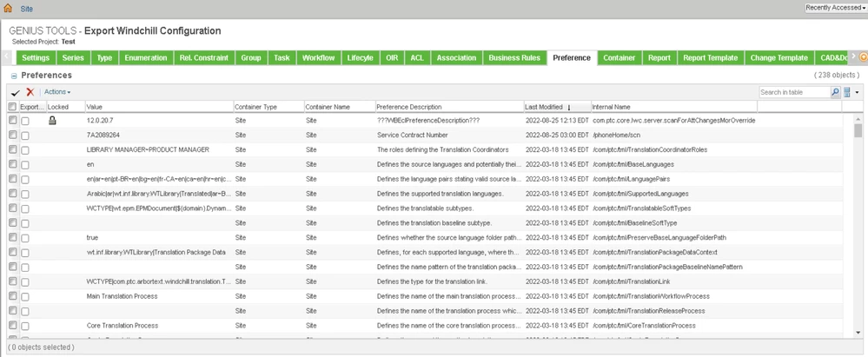Toggle the select-all header checkbox

click(x=13, y=107)
